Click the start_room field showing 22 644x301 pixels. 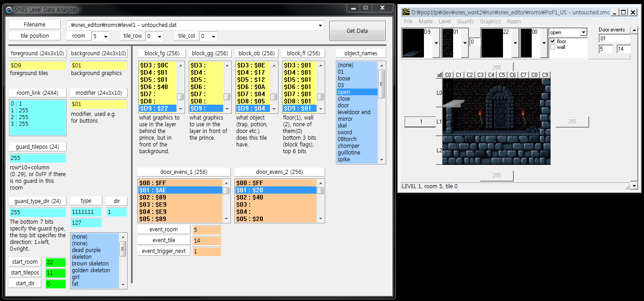point(55,262)
